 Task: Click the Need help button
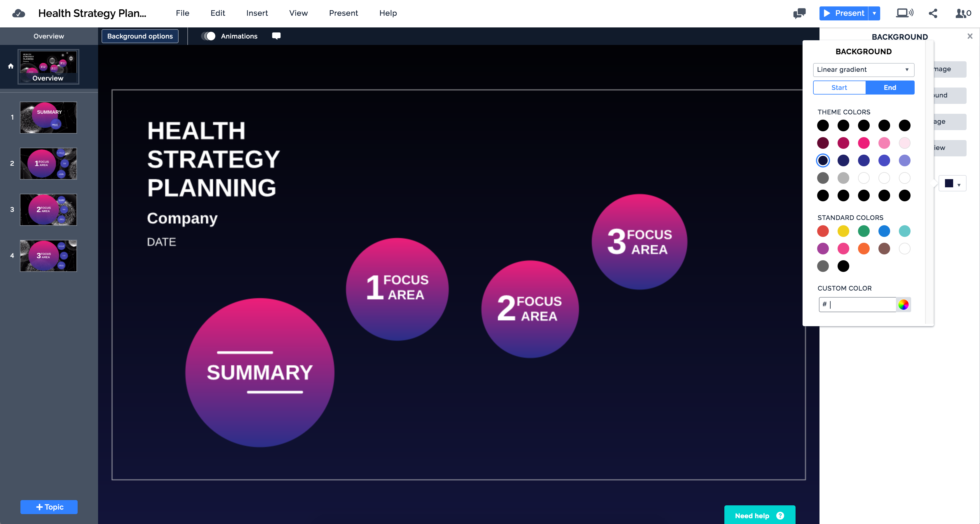click(x=759, y=515)
